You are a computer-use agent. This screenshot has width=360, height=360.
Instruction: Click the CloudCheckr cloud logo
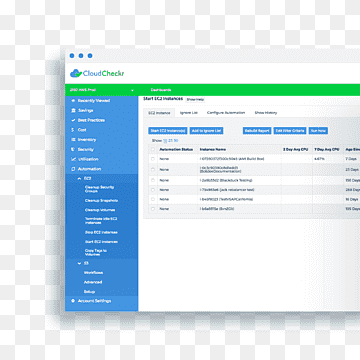(76, 73)
